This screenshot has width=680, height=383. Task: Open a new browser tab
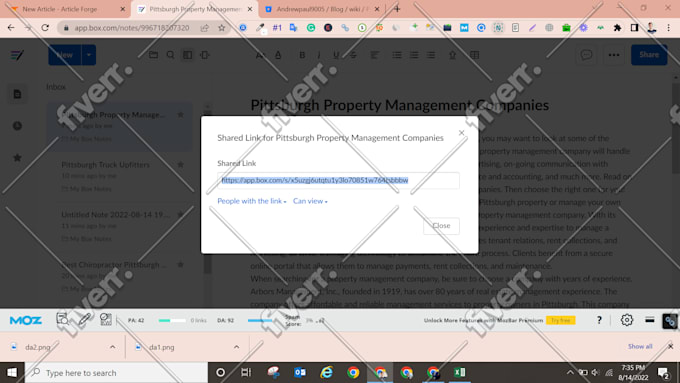coord(397,9)
